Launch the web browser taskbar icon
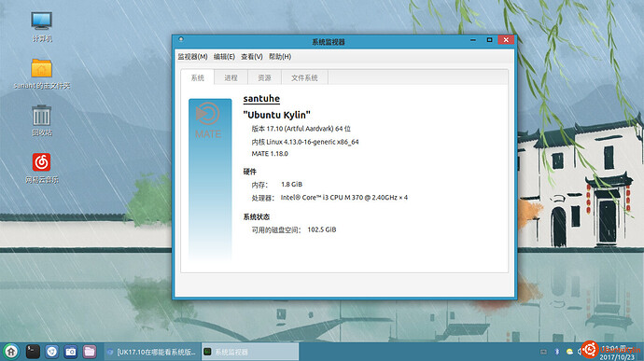Image resolution: width=644 pixels, height=361 pixels. (x=51, y=352)
